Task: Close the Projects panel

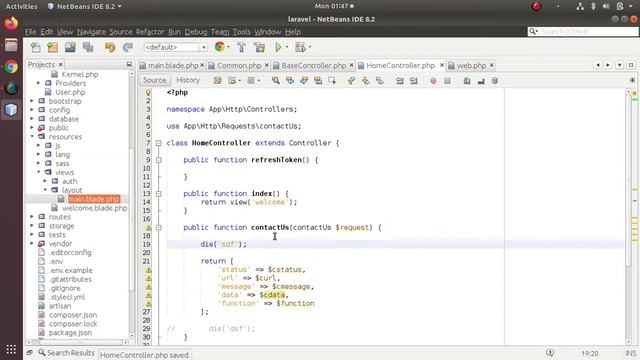Action: [60, 64]
